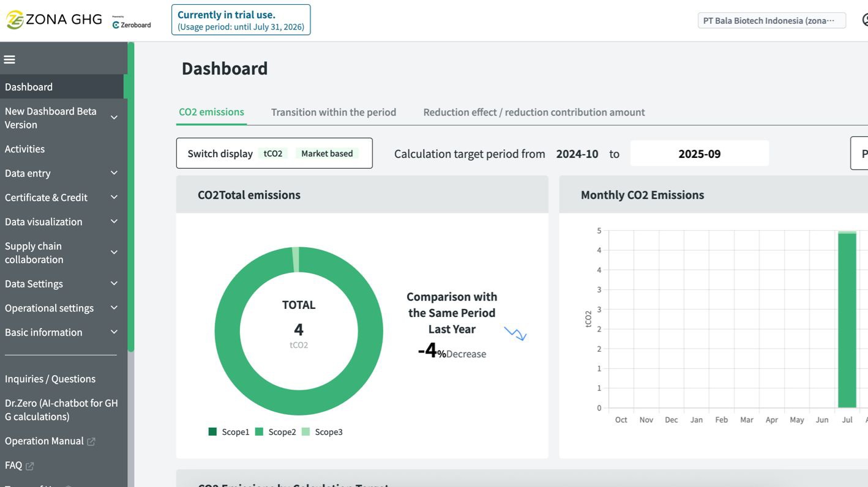Click the Zeroboard powered-by logo
This screenshot has width=868, height=487.
(130, 23)
